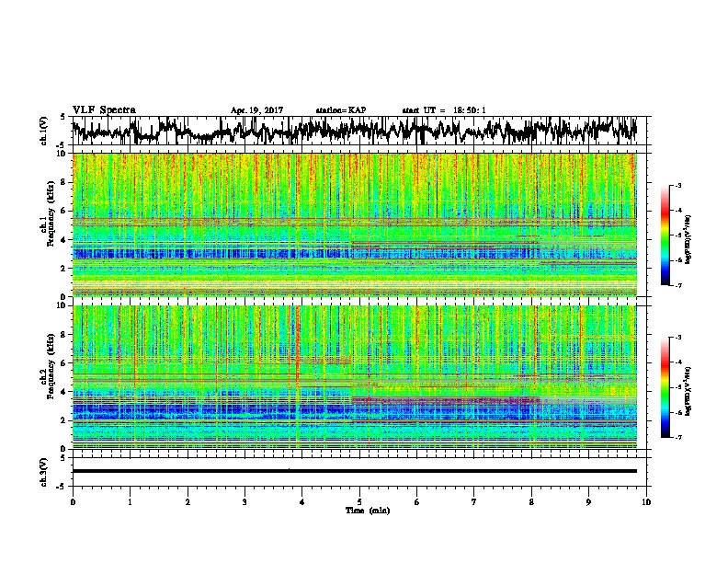
Task: Click the "2" minute tick label
Action: click(188, 502)
